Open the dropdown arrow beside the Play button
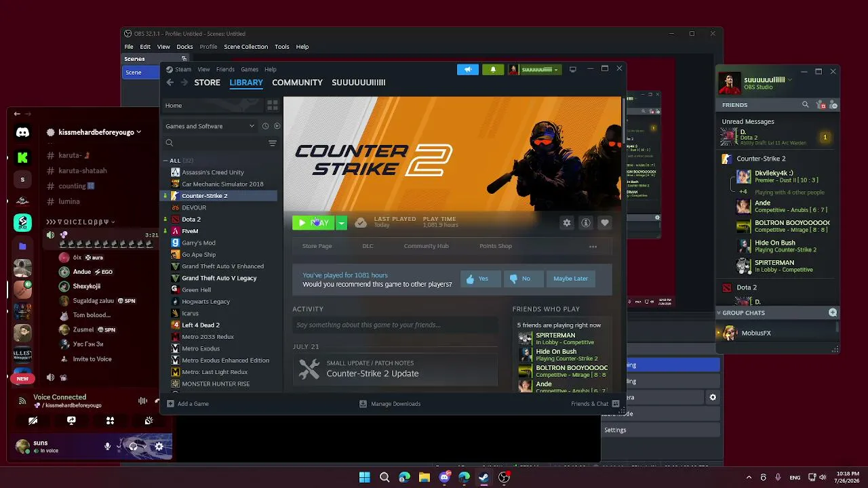 (x=342, y=223)
